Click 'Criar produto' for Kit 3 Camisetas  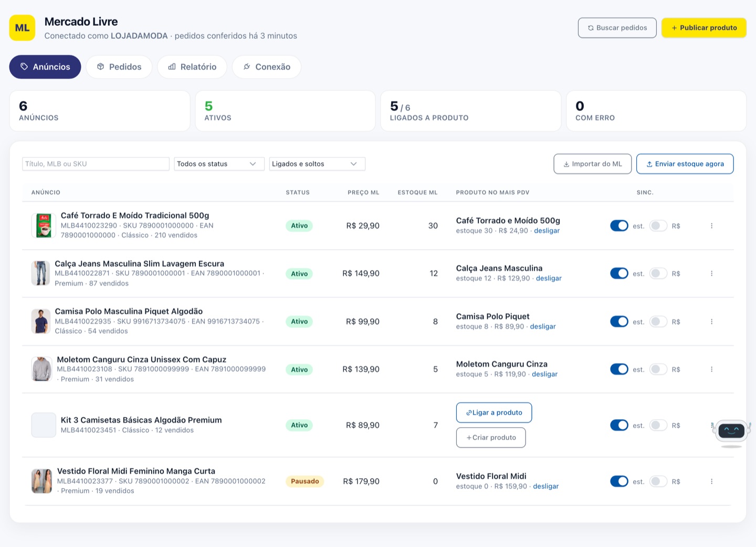coord(491,438)
